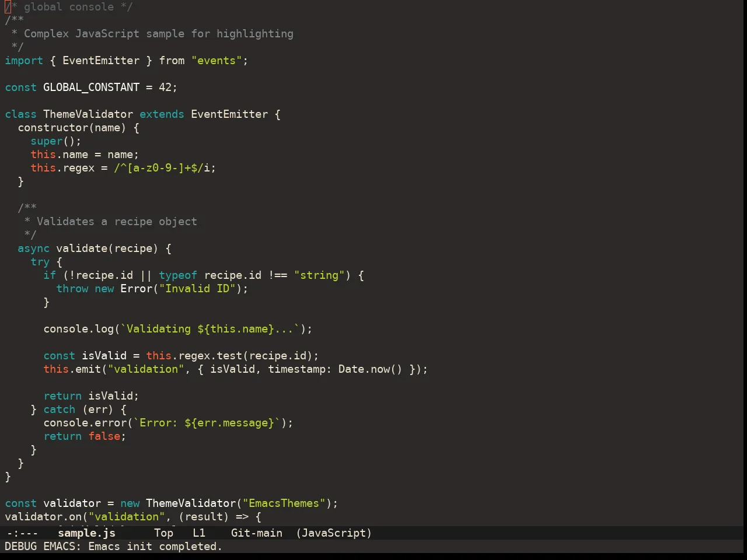The height and width of the screenshot is (560, 747).
Task: Click 'console.error' call
Action: (85, 422)
